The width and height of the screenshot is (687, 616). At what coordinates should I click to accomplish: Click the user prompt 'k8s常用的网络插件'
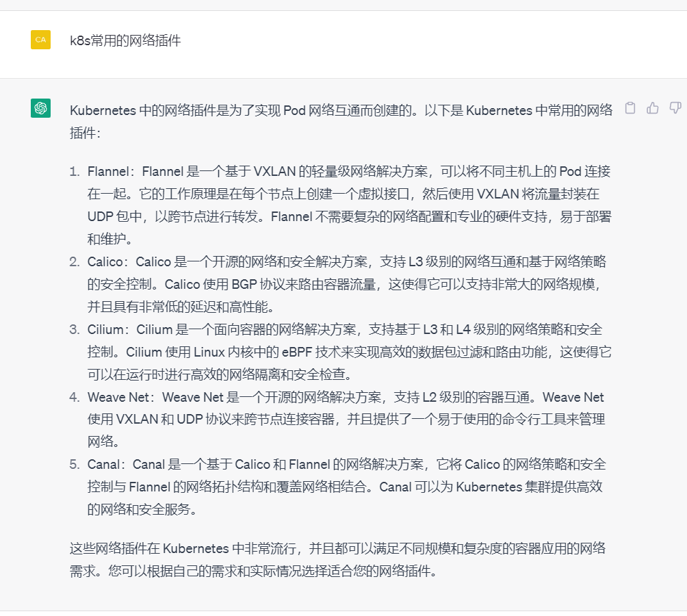point(125,41)
